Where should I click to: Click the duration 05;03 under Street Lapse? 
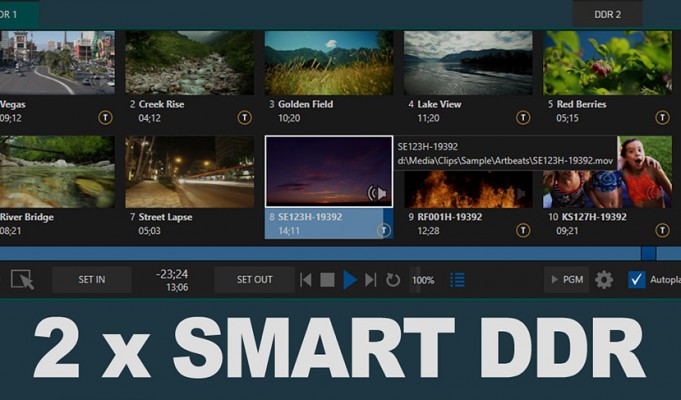point(149,231)
